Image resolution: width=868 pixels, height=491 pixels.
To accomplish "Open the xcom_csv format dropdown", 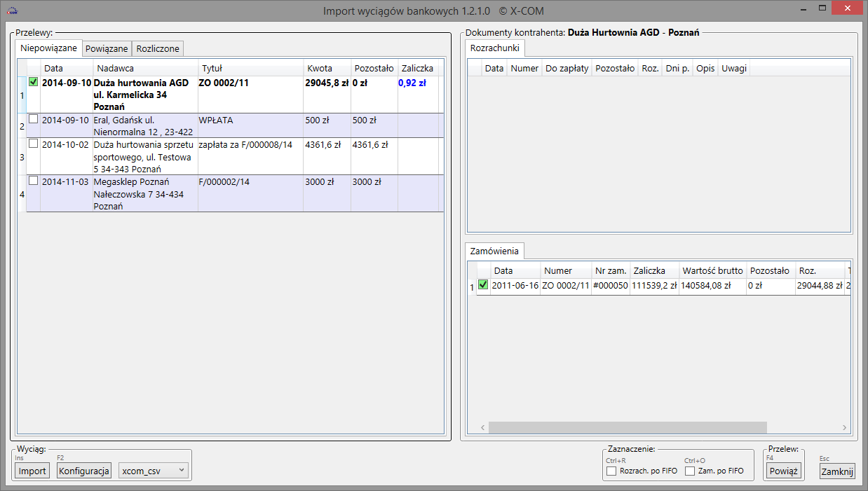I will (154, 471).
